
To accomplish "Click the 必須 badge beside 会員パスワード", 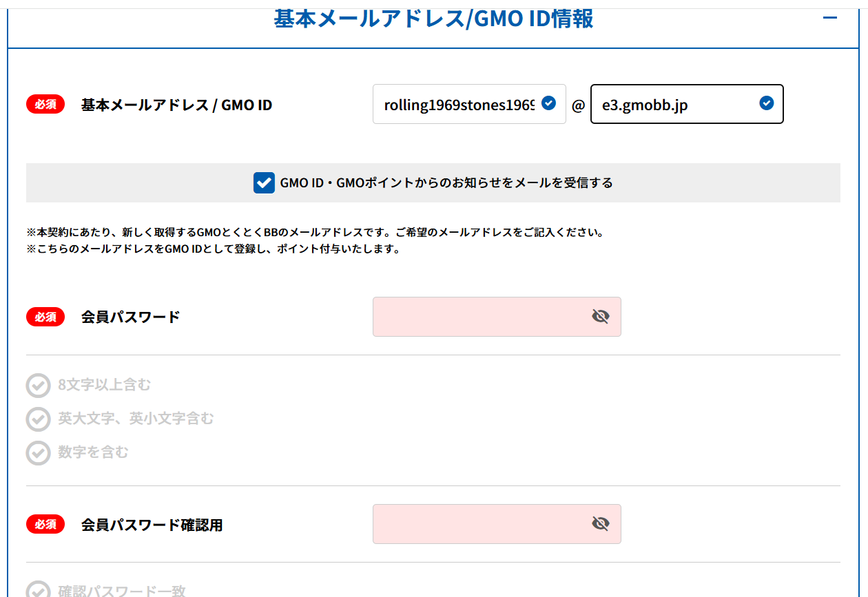I will (45, 317).
